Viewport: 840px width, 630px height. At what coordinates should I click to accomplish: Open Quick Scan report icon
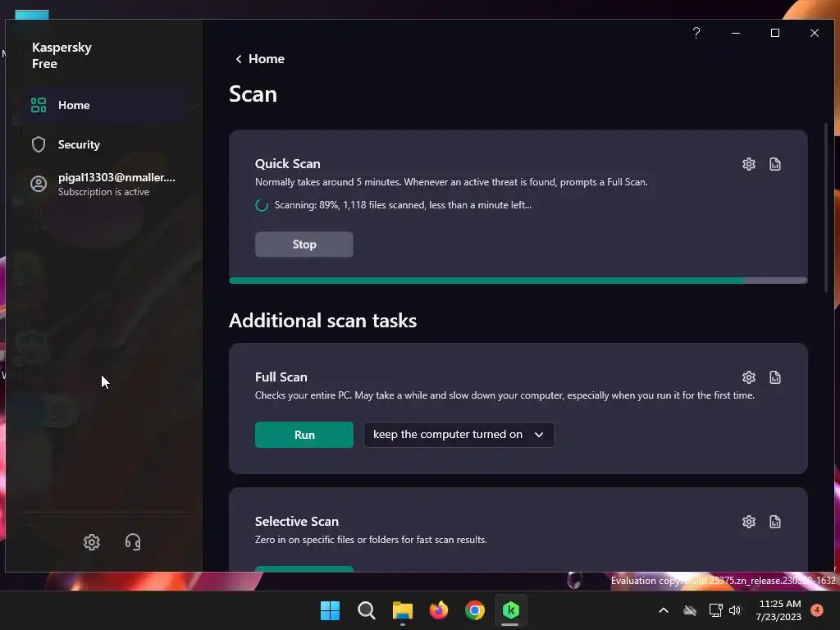point(774,164)
